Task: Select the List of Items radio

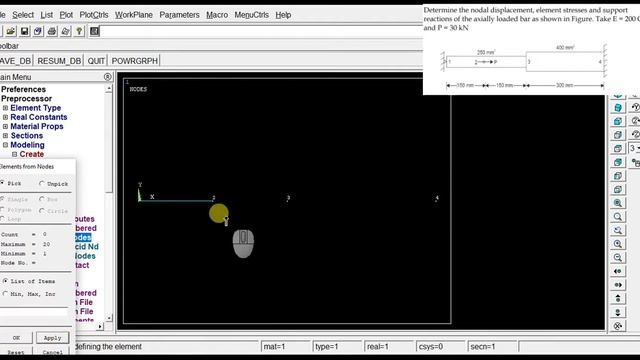Action: (x=5, y=281)
